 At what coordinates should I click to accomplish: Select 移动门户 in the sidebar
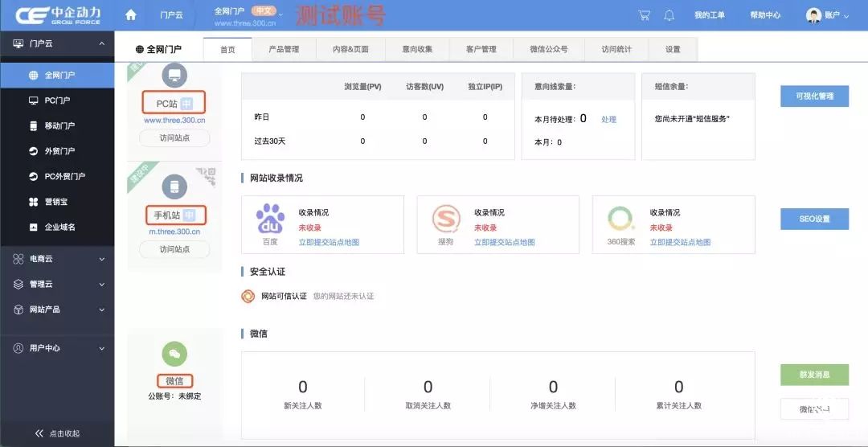[59, 125]
